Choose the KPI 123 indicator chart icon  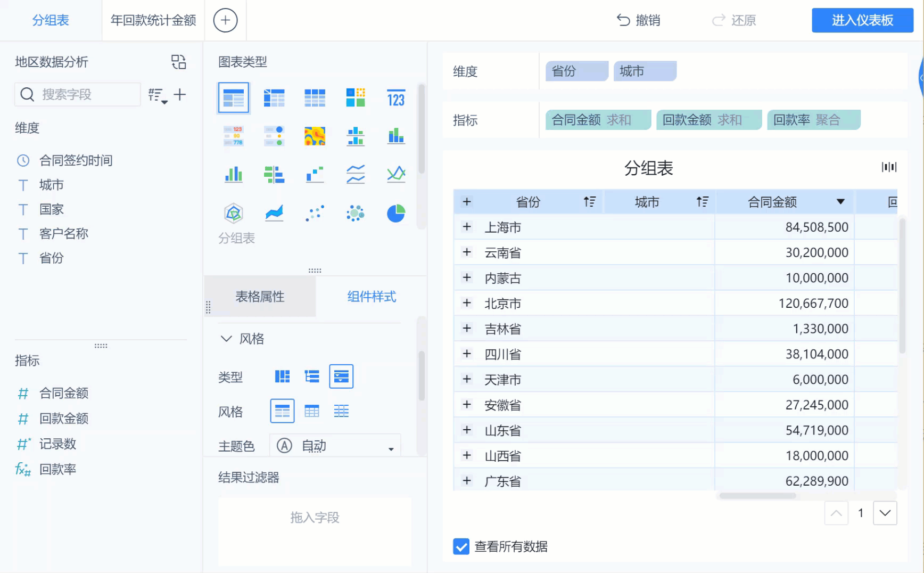(x=395, y=98)
